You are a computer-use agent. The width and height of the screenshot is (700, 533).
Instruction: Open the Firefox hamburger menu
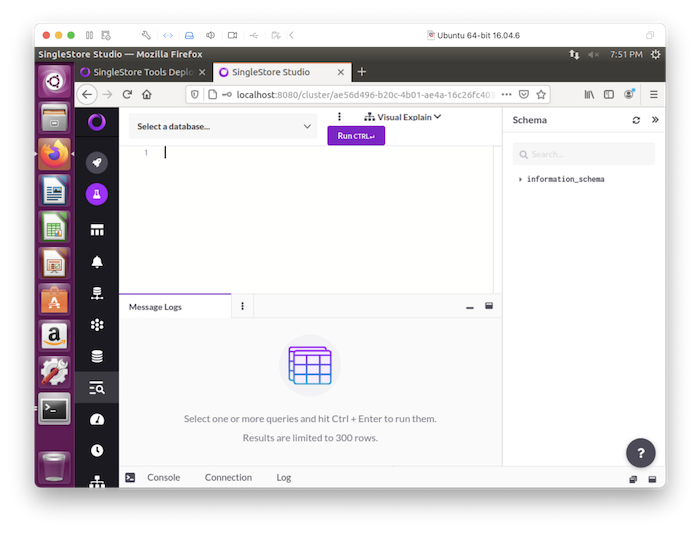pyautogui.click(x=654, y=95)
